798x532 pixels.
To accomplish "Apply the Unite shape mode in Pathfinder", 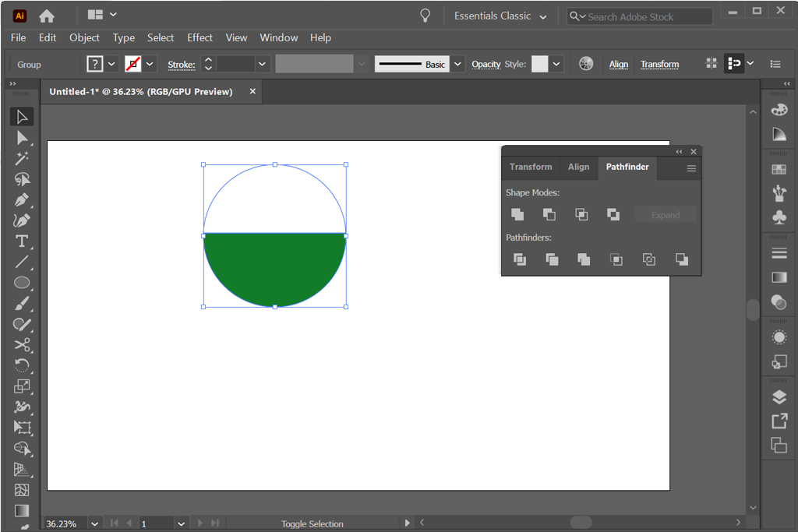I will coord(517,214).
